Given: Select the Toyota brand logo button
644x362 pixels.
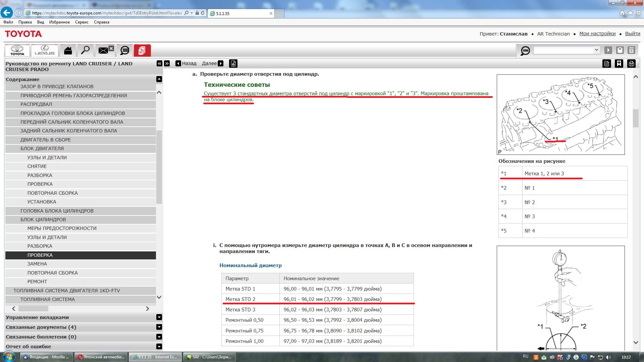Looking at the screenshot, I should 17,51.
